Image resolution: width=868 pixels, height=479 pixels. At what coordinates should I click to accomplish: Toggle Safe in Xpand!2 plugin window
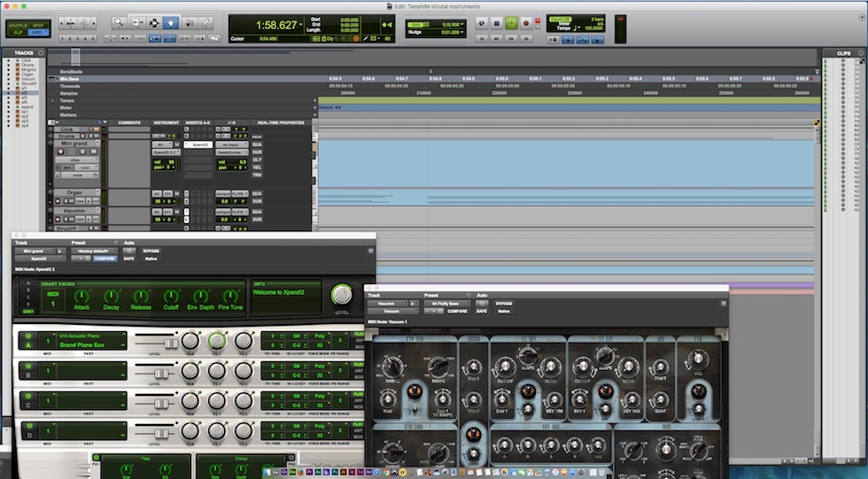point(129,259)
